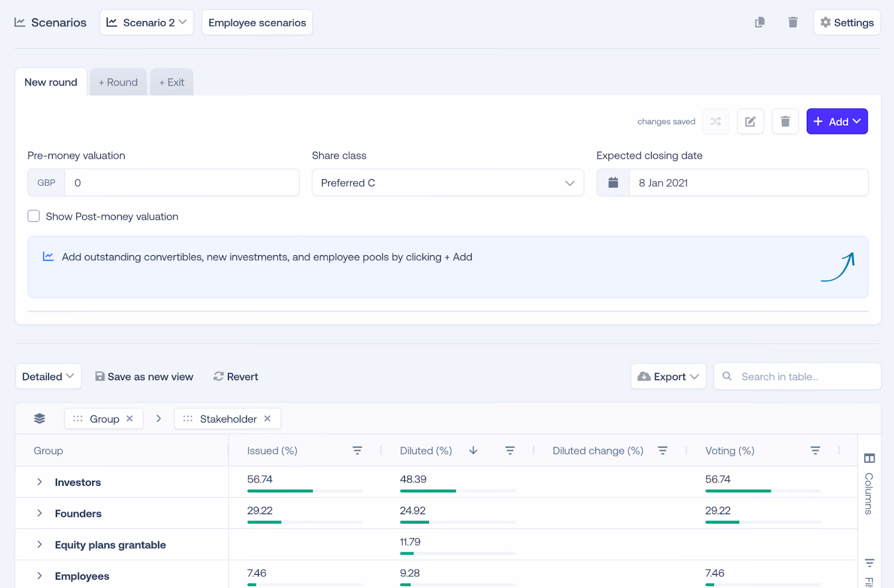Image resolution: width=894 pixels, height=588 pixels.
Task: Delete scenario using top trash icon
Action: [793, 22]
